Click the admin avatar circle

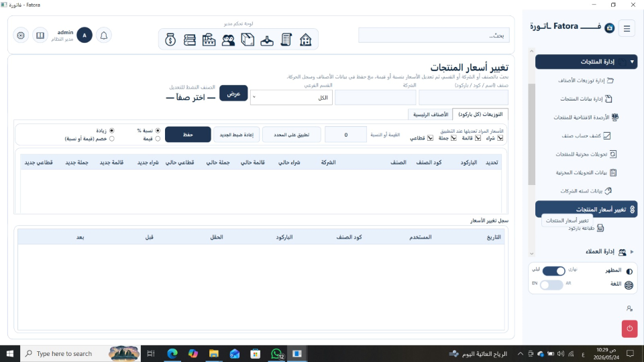pos(85,36)
